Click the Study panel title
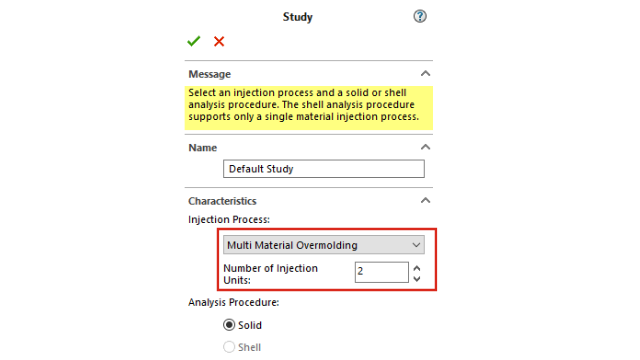The width and height of the screenshot is (640, 360). click(298, 17)
